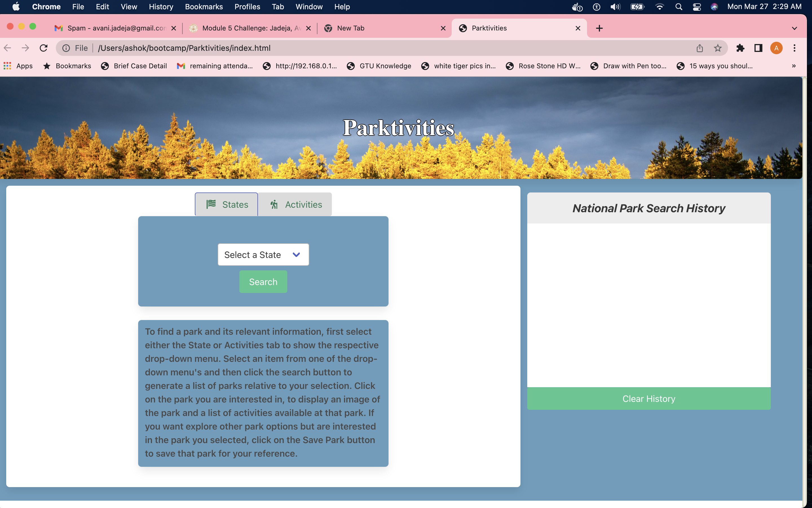Screen dimensions: 812x508
Task: Click the Parktivities header title
Action: pos(398,128)
